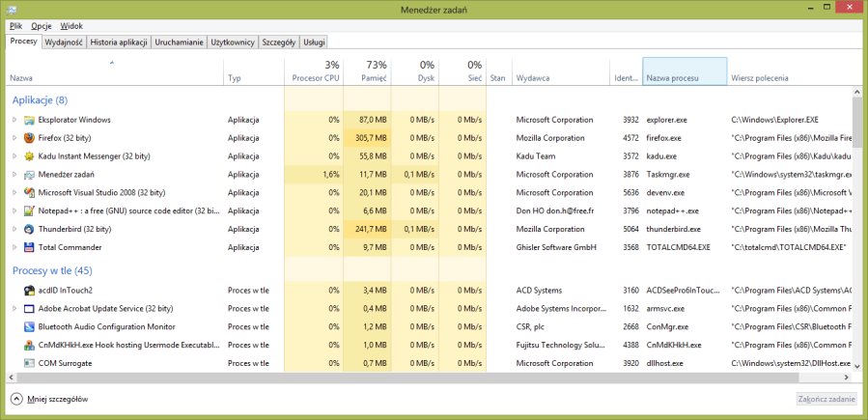Expand the Thunderbird process group
Screen dimensions: 868x420
(x=14, y=229)
